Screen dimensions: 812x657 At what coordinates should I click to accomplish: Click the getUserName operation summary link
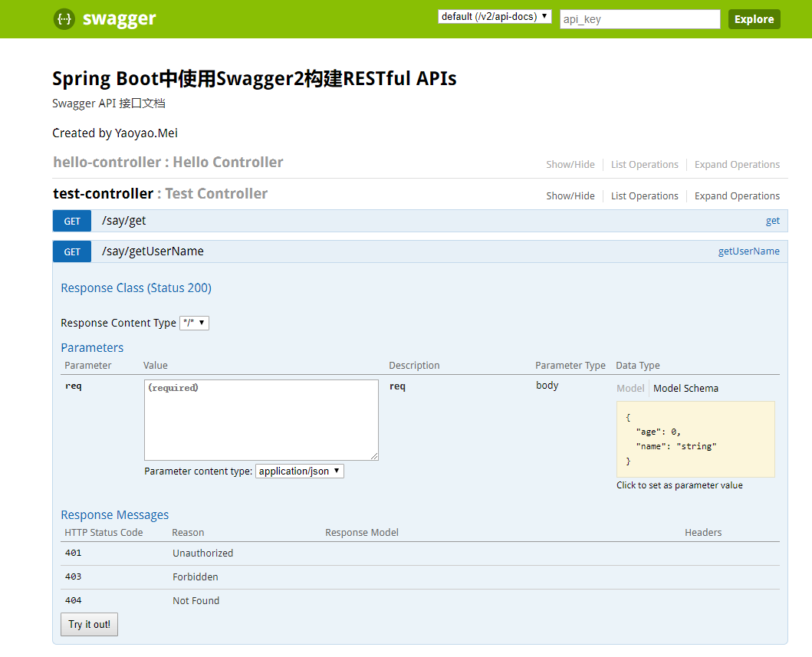[x=749, y=251]
